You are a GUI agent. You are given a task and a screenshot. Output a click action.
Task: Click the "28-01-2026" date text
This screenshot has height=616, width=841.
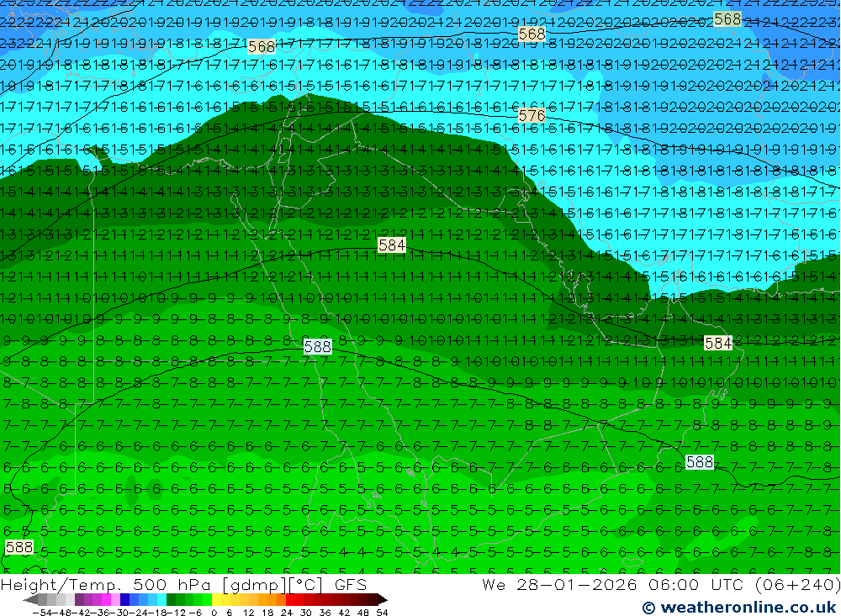pyautogui.click(x=577, y=585)
